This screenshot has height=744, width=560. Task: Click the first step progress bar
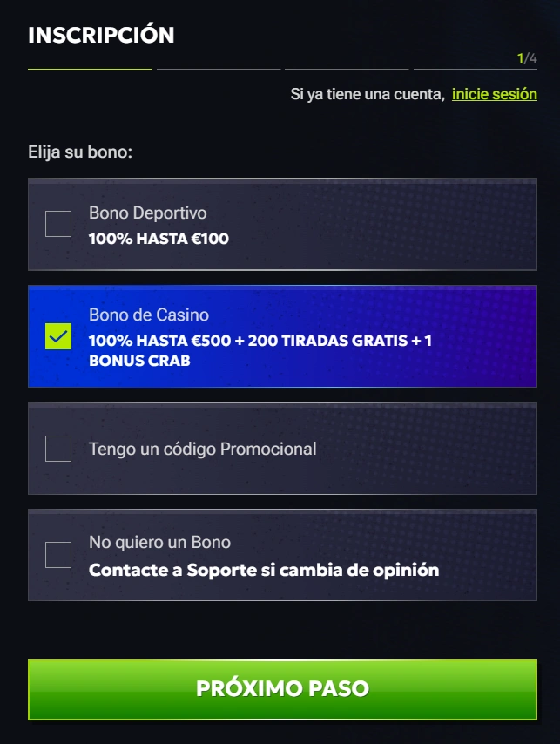88,65
